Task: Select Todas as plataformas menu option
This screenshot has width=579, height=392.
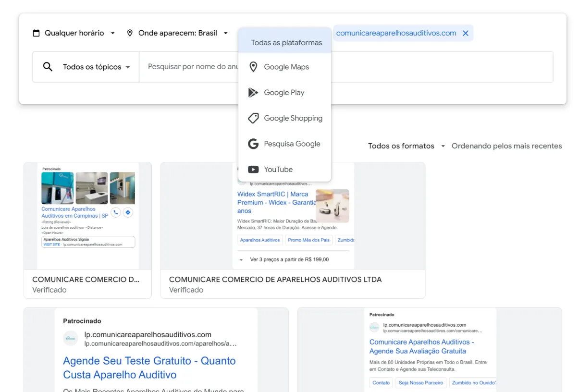Action: point(286,43)
